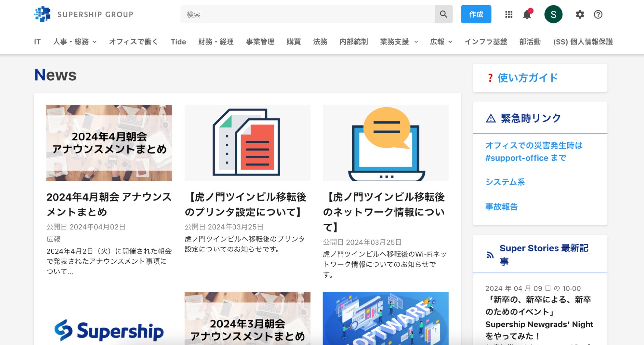Click the RSS feed icon beside Super Stories
Screen dimensions: 644x345
pyautogui.click(x=490, y=255)
